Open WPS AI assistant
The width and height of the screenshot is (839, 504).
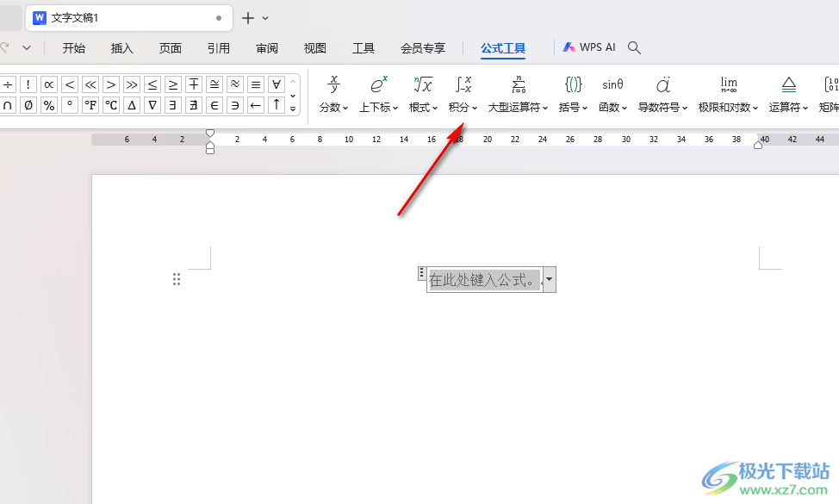588,47
